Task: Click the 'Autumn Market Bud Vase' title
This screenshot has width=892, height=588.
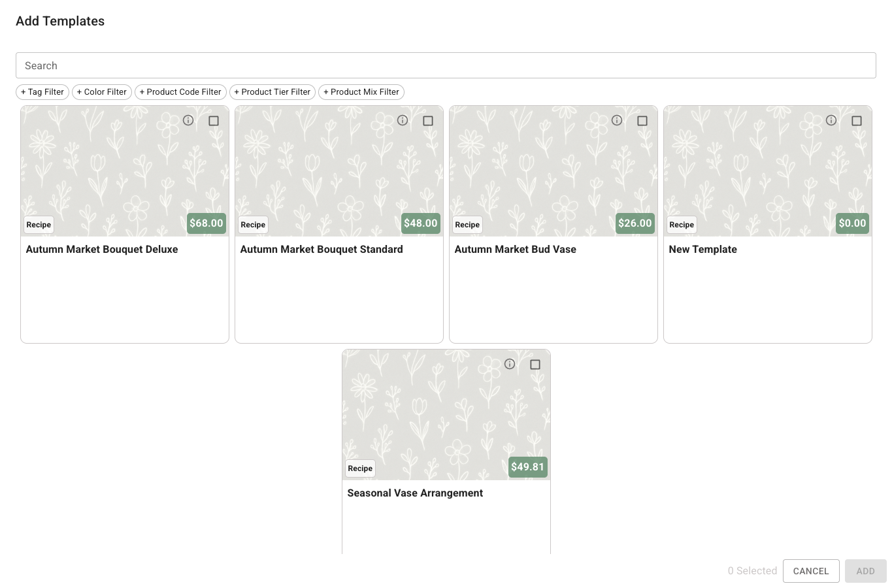Action: point(516,250)
